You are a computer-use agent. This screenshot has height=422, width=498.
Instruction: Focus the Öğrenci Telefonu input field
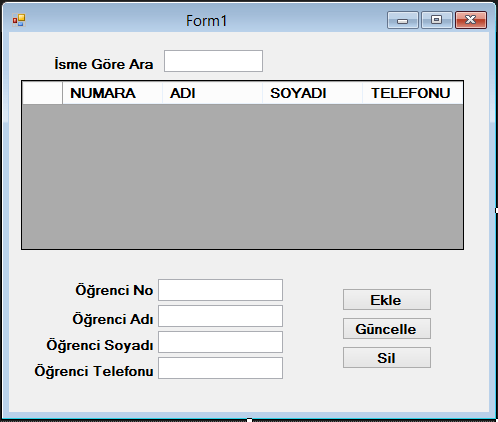click(220, 368)
